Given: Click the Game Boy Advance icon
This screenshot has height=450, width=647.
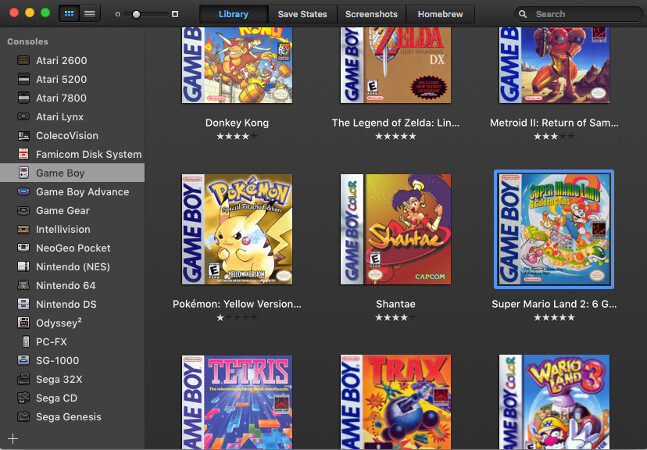Looking at the screenshot, I should pos(23,192).
